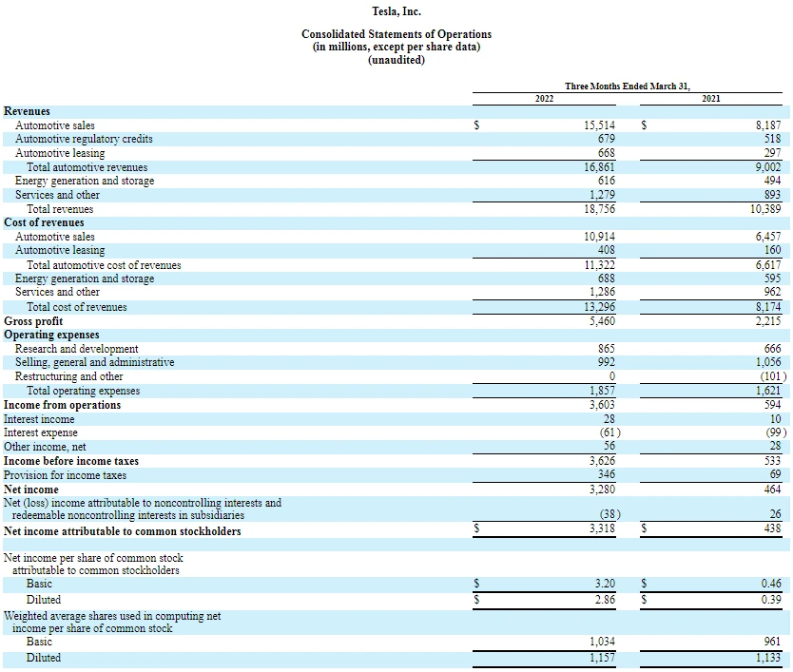Viewport: 793px width, 672px height.
Task: Click net income value 3,280
Action: 602,489
